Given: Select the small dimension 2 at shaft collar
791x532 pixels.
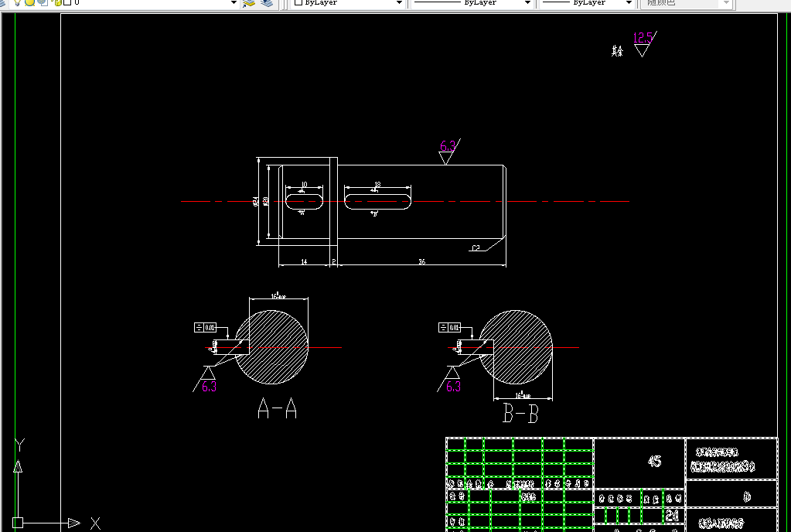Looking at the screenshot, I should [333, 261].
